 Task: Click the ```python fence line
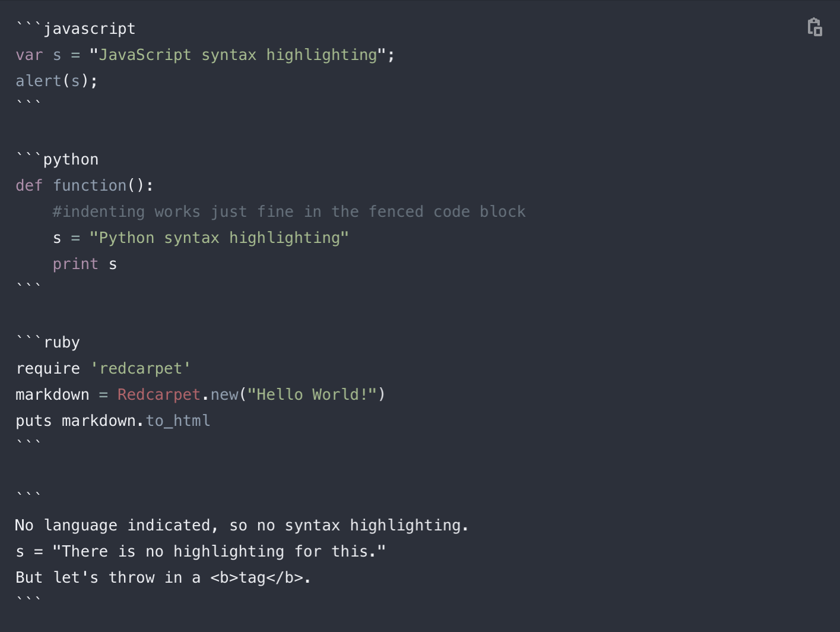pyautogui.click(x=57, y=159)
